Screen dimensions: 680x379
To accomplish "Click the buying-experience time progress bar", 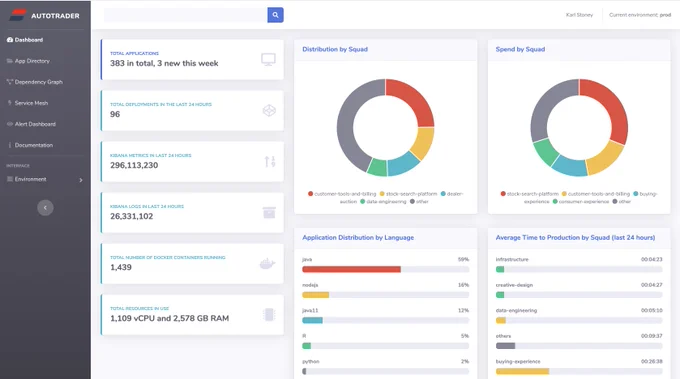I will (x=522, y=371).
